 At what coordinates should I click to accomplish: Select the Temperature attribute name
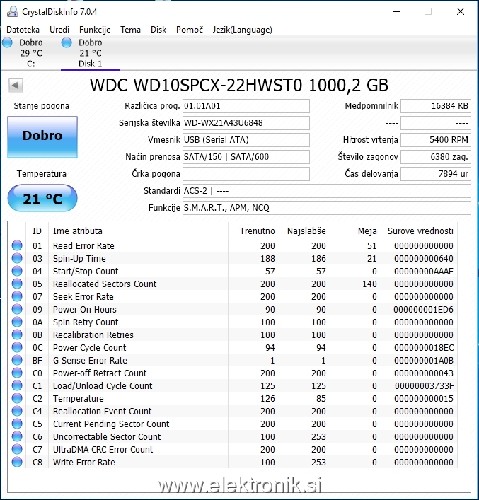pos(78,399)
